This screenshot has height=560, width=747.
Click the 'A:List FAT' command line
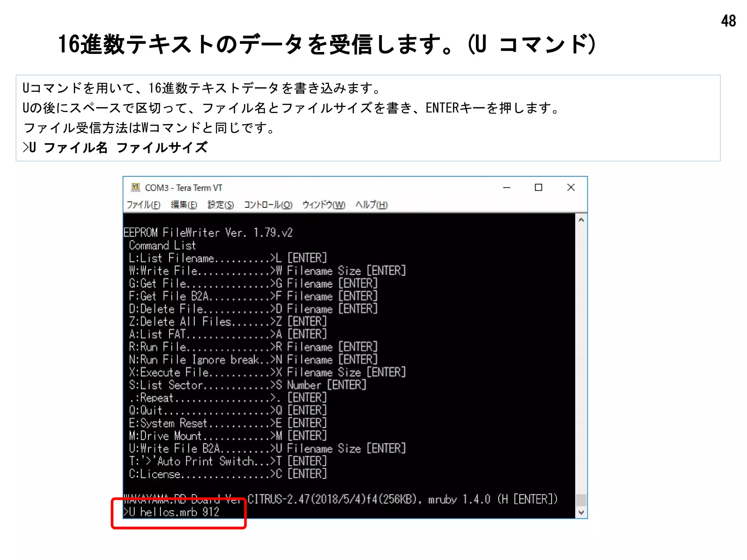click(x=228, y=334)
